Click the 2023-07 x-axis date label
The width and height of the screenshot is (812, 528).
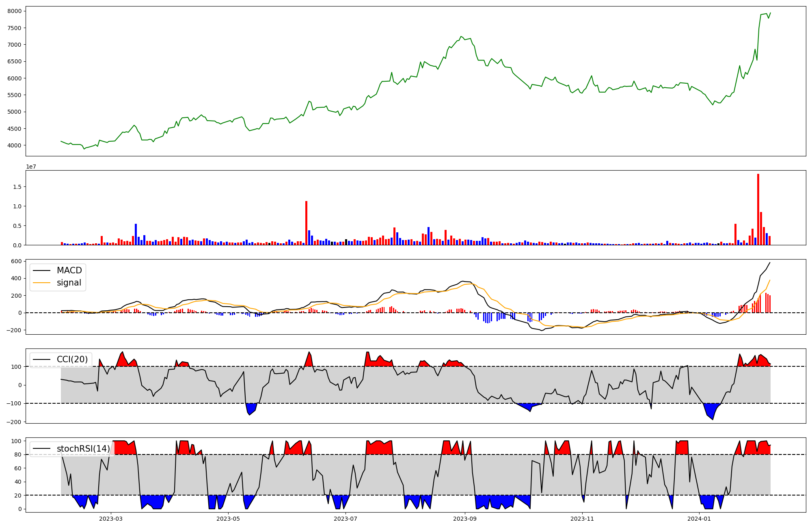point(346,519)
